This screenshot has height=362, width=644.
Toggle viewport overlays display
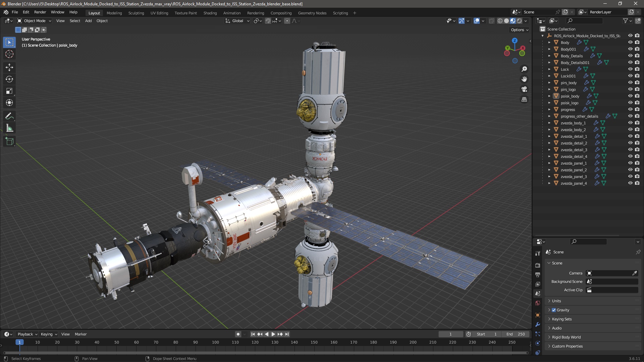click(477, 21)
